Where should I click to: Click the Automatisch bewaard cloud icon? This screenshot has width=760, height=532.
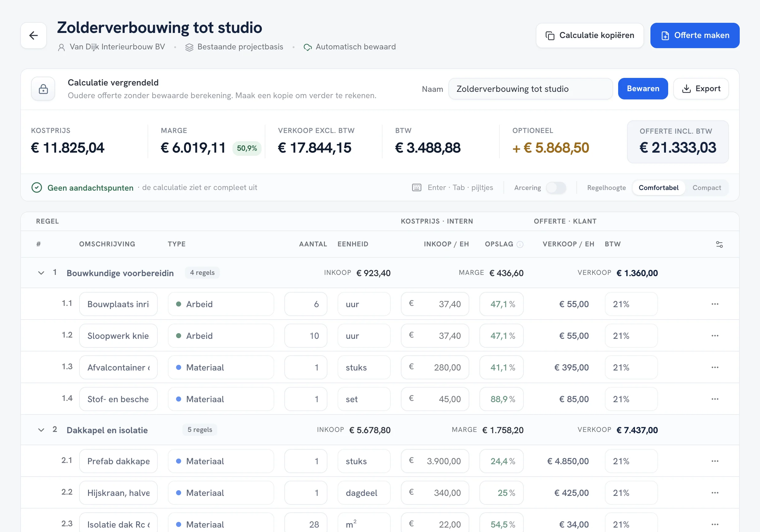tap(307, 47)
